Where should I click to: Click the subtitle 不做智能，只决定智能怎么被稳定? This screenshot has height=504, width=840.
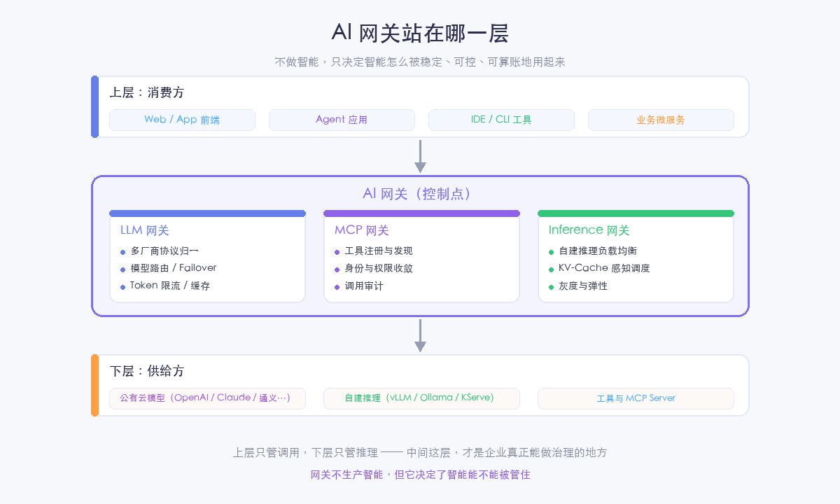[x=420, y=62]
